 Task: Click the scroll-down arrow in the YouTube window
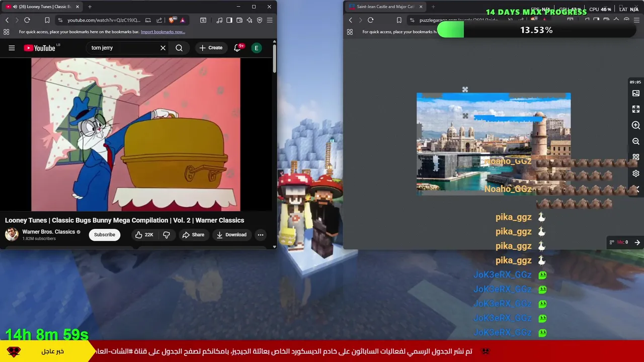(x=274, y=246)
